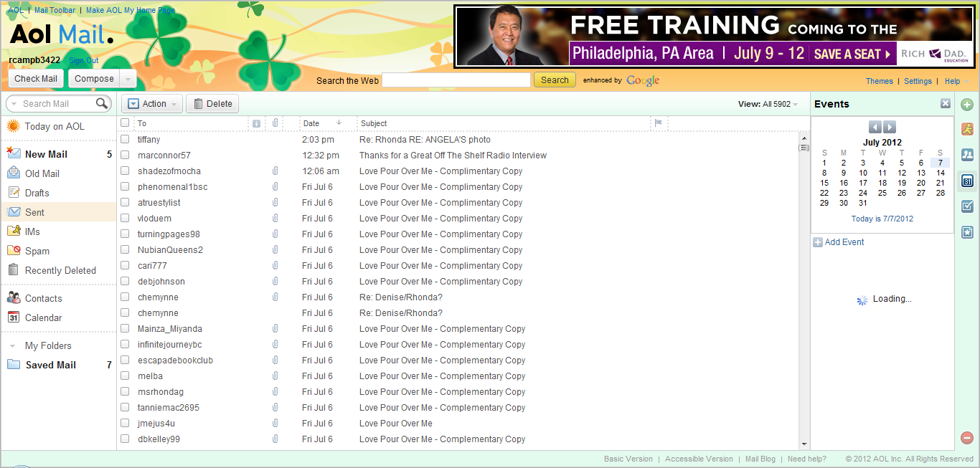Image resolution: width=980 pixels, height=468 pixels.
Task: Expand the Compose button dropdown arrow
Action: click(x=128, y=79)
